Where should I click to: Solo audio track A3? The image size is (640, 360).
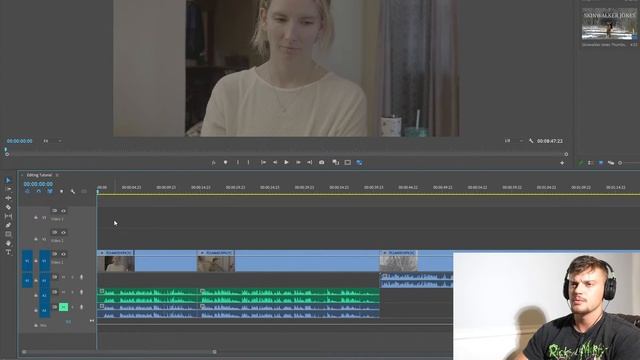tap(73, 307)
